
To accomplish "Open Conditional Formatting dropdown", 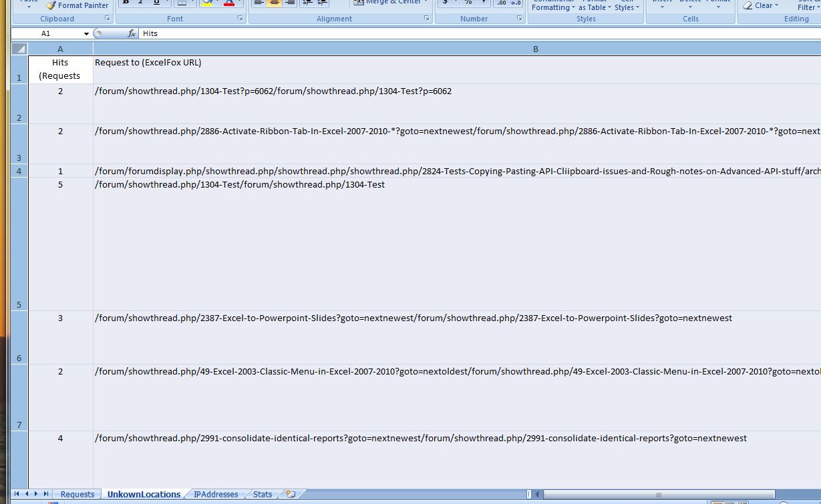I will coord(553,5).
